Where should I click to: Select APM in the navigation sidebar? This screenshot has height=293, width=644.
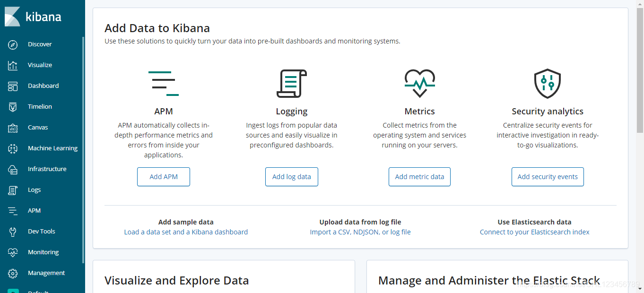(34, 211)
